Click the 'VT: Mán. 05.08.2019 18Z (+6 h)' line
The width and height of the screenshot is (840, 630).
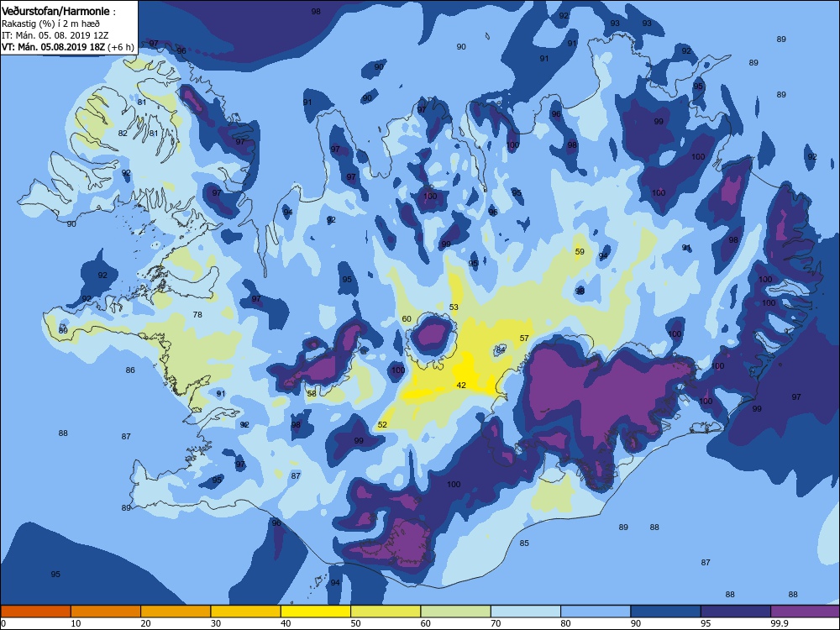(x=67, y=47)
